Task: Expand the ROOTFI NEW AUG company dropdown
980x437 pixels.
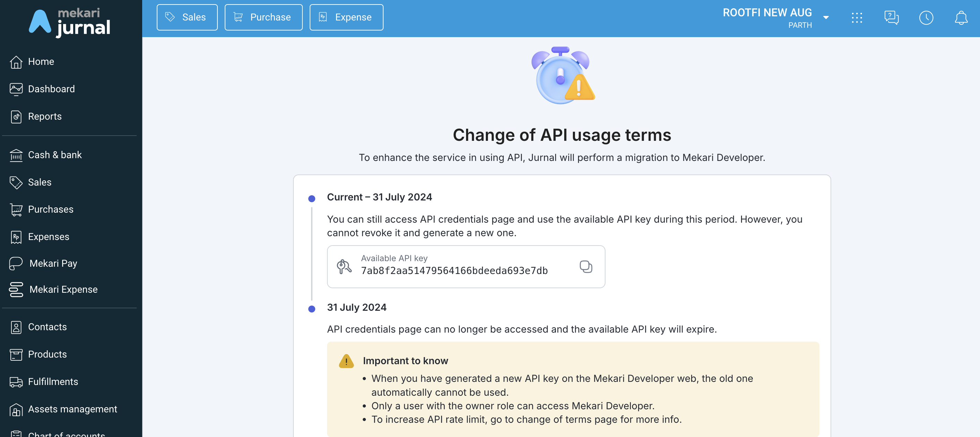Action: pyautogui.click(x=826, y=17)
